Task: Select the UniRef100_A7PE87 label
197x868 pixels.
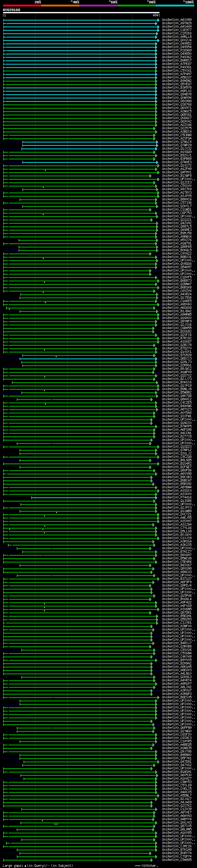Action: pos(177,64)
